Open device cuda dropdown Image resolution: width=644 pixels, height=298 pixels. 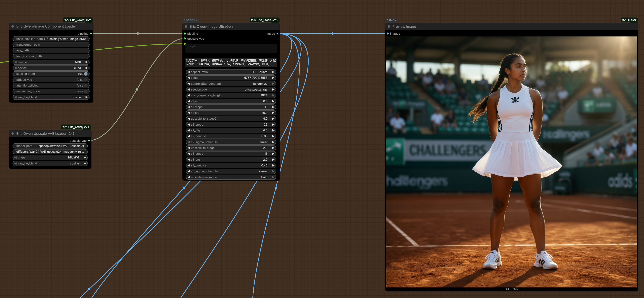tap(51, 68)
